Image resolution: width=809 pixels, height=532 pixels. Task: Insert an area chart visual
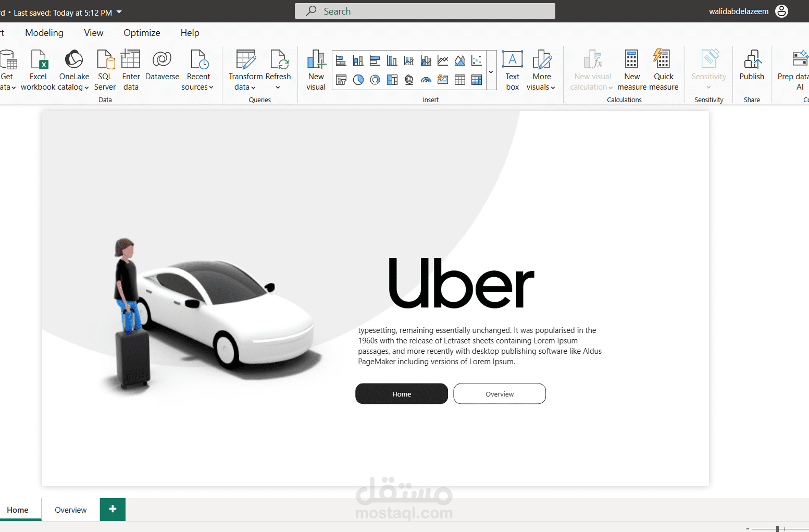[x=460, y=61]
